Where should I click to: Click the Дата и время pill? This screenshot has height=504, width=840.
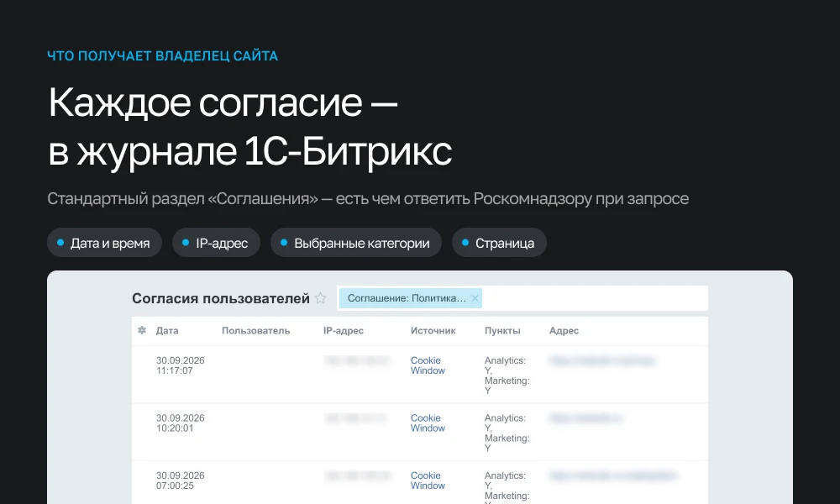(x=104, y=243)
